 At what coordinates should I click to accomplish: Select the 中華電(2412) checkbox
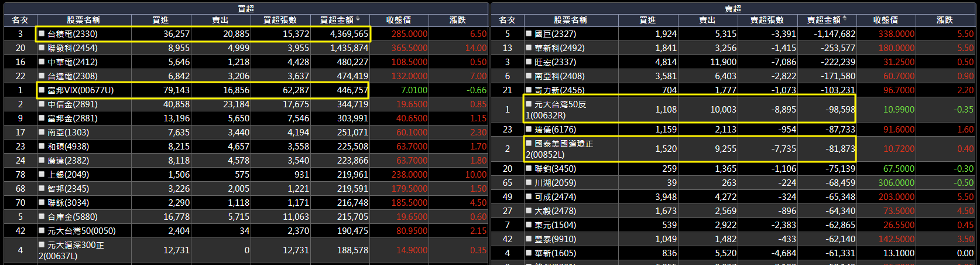tap(42, 62)
